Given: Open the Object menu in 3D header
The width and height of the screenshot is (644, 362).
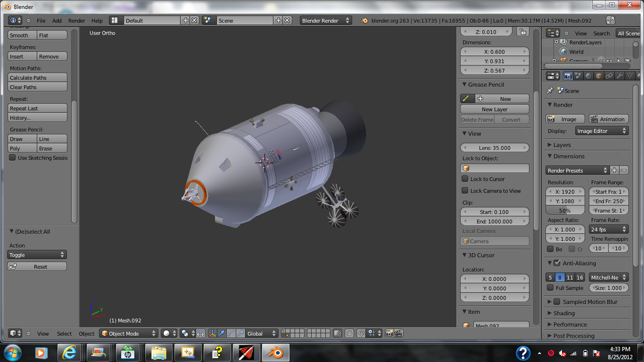Looking at the screenshot, I should tap(86, 333).
